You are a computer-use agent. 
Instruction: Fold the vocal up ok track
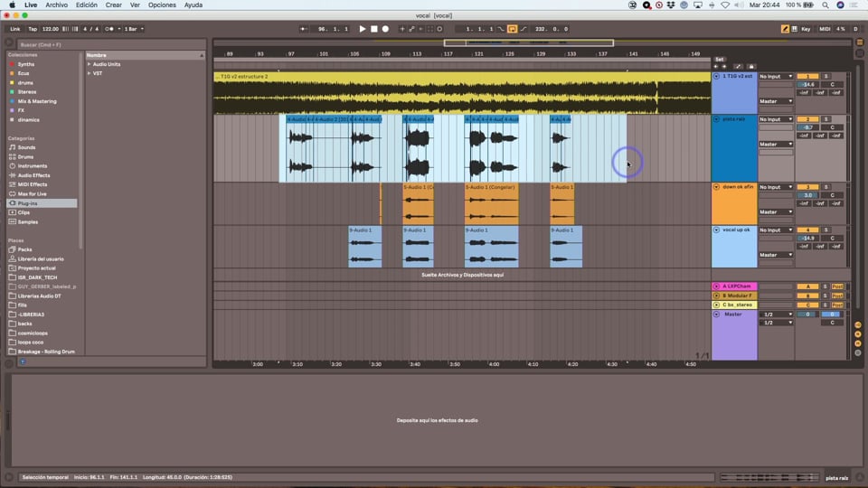(x=716, y=230)
